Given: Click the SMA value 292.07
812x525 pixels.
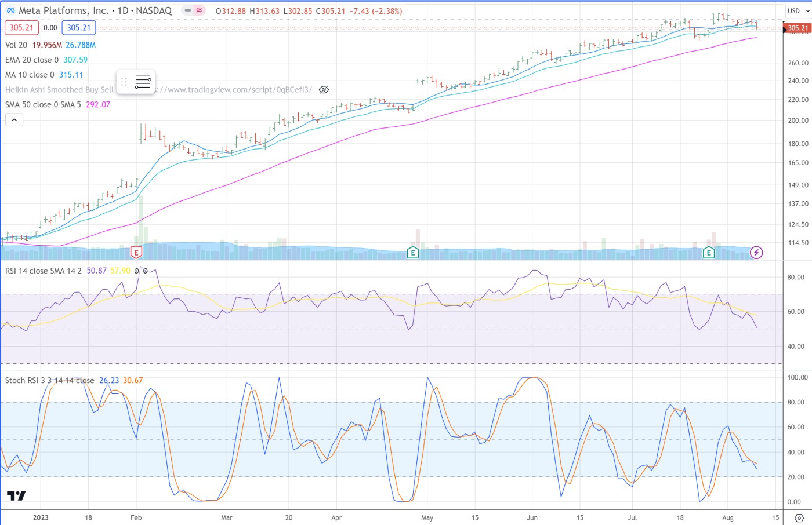Looking at the screenshot, I should coord(98,104).
